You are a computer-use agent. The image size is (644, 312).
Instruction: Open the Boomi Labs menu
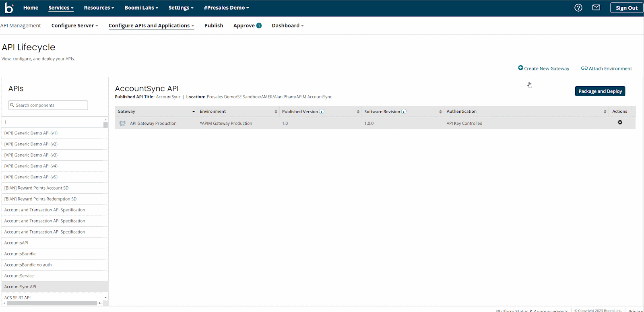[141, 8]
